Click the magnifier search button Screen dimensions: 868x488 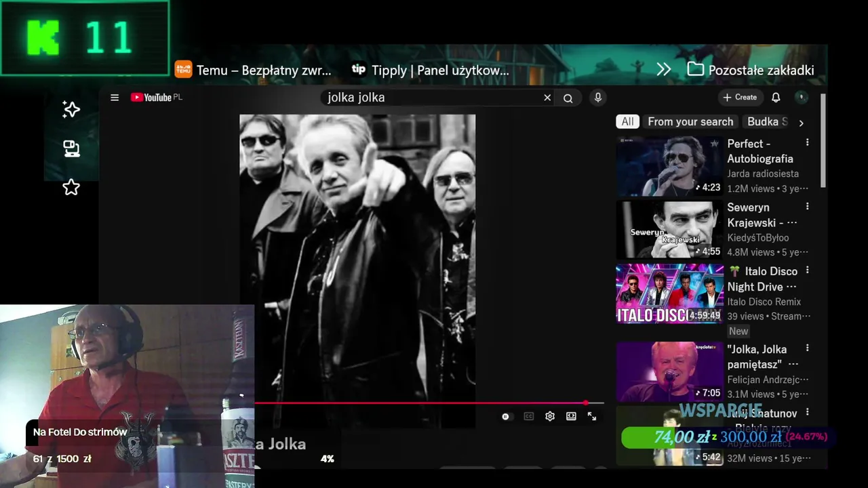(568, 98)
